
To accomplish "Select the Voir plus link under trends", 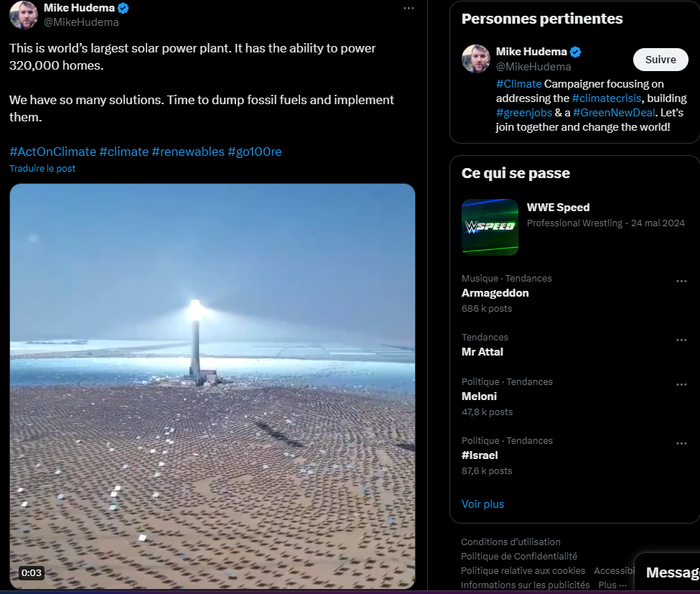I will pos(482,504).
